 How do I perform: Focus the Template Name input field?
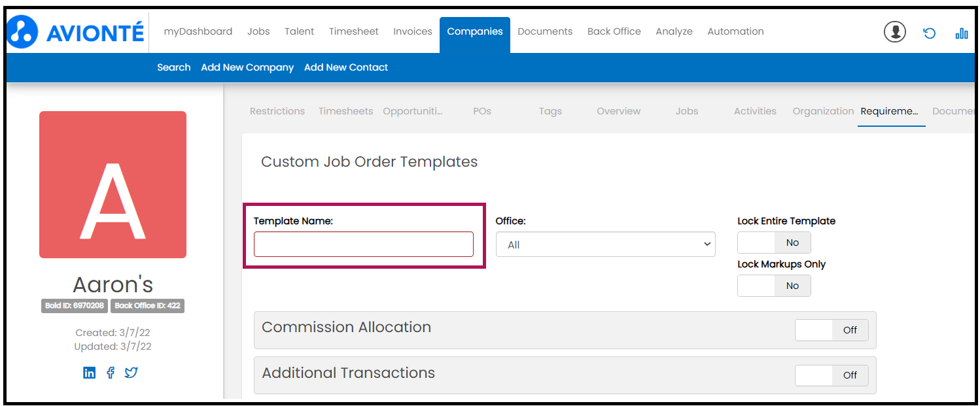(364, 244)
